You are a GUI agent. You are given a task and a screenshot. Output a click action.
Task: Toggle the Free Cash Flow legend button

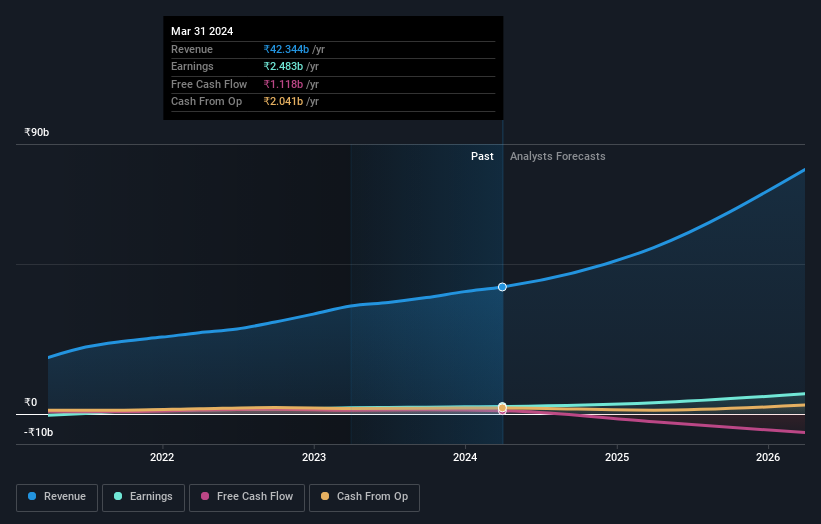247,497
